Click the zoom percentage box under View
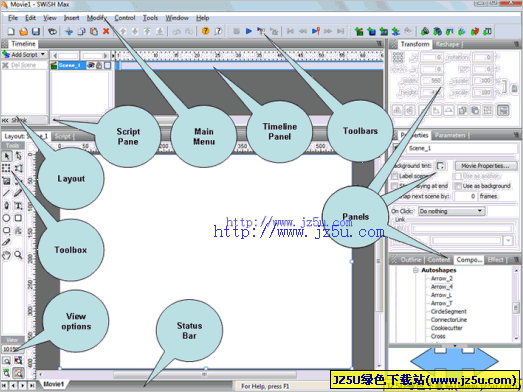This screenshot has height=392, width=523. click(12, 349)
